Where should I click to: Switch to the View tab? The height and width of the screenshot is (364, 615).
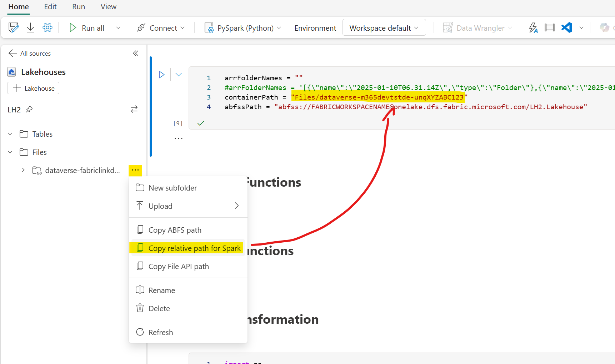point(108,7)
